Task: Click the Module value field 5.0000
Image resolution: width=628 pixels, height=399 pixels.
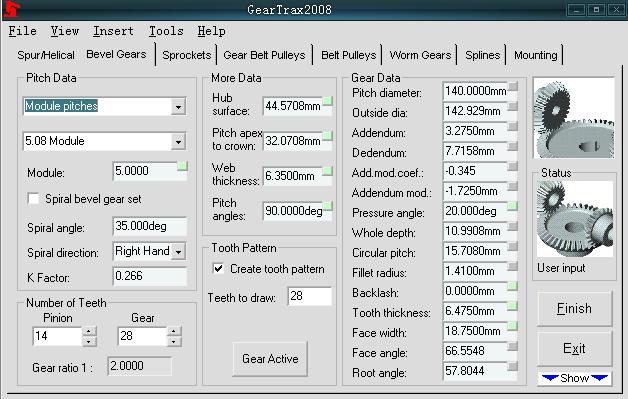Action: [x=145, y=171]
